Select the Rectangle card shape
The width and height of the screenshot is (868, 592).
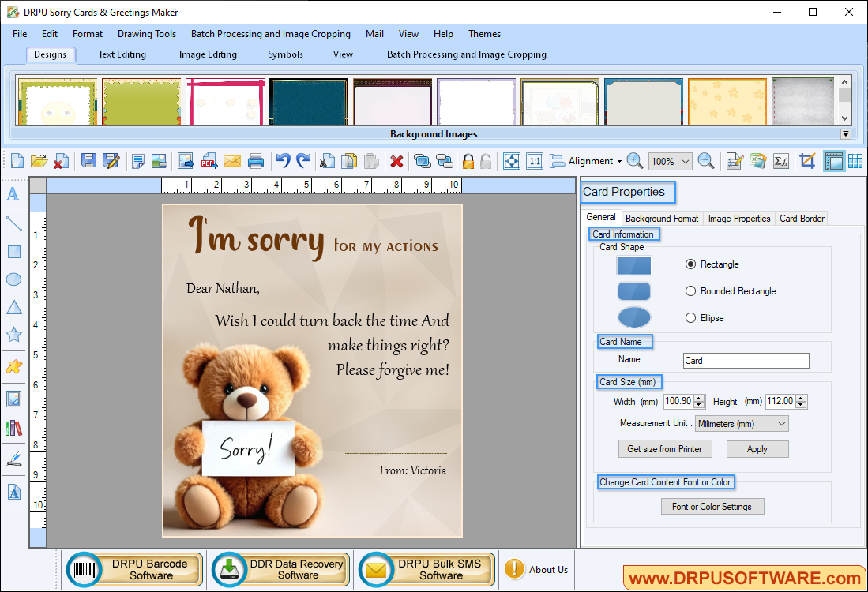tap(691, 264)
